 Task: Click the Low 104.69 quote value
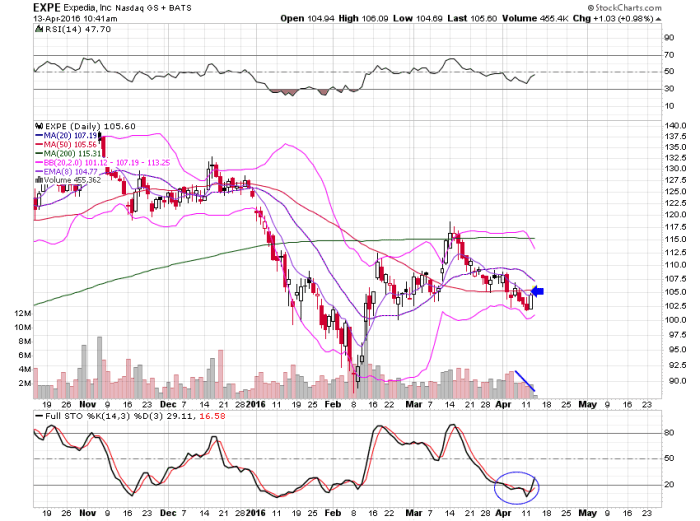[x=418, y=18]
